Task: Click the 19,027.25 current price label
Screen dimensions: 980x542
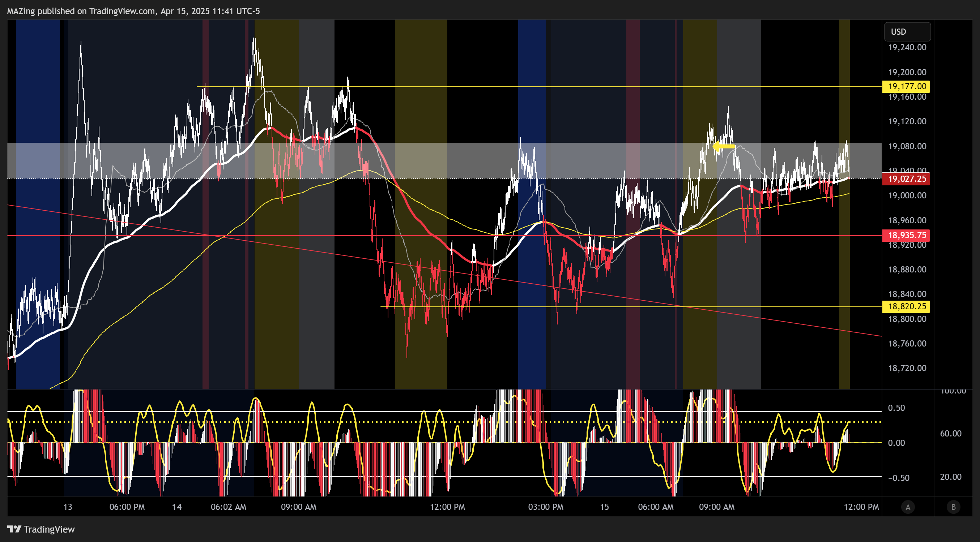Action: tap(906, 178)
